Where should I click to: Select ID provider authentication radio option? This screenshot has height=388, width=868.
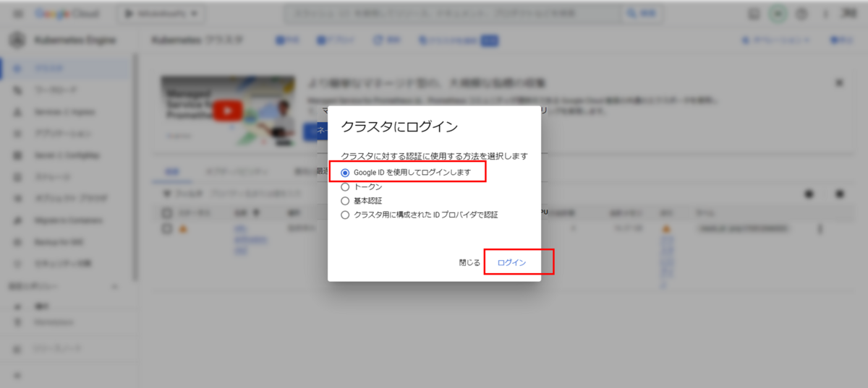(x=345, y=215)
